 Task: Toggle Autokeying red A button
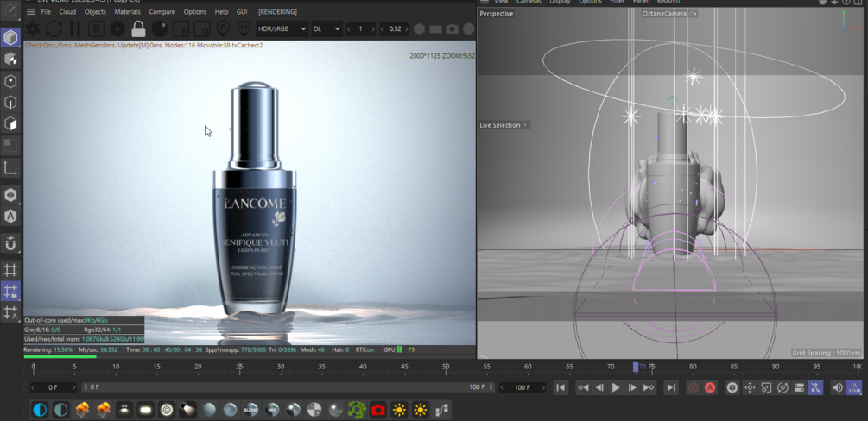[x=710, y=388]
